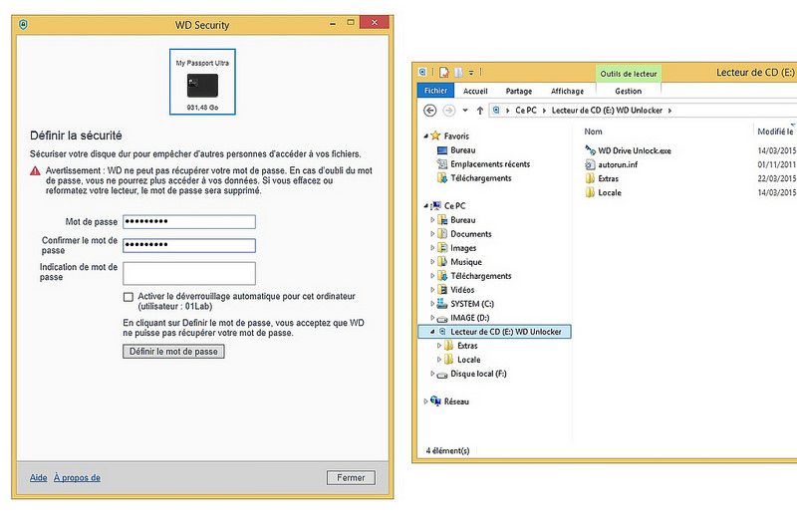
Task: Enable automatic unlock for this computer checkbox
Action: pyautogui.click(x=129, y=297)
